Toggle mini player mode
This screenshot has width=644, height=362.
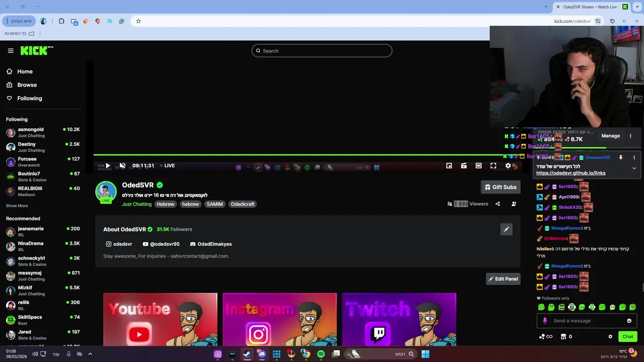coord(449,165)
